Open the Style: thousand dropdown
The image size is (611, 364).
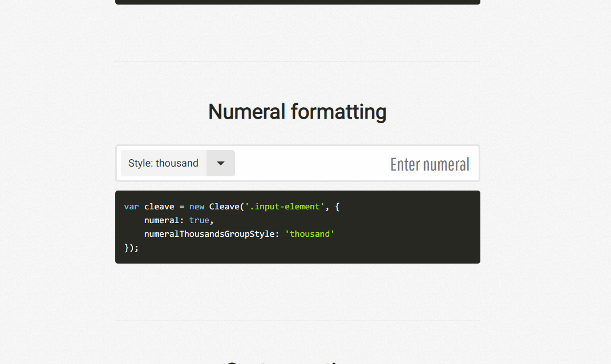coord(164,163)
